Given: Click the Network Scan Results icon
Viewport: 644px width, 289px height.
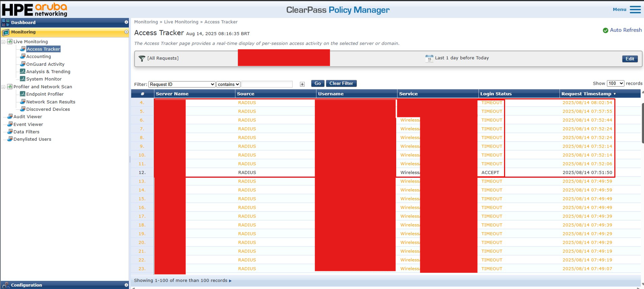Looking at the screenshot, I should [23, 102].
